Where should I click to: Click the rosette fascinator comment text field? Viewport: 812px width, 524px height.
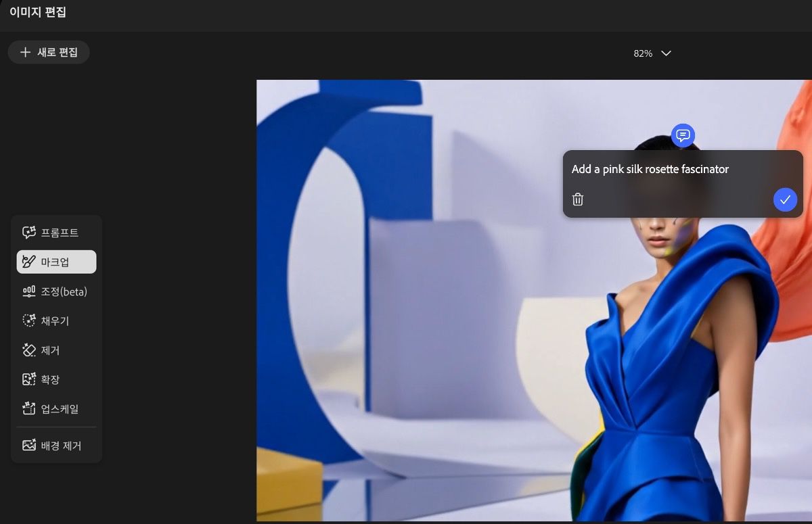point(650,169)
